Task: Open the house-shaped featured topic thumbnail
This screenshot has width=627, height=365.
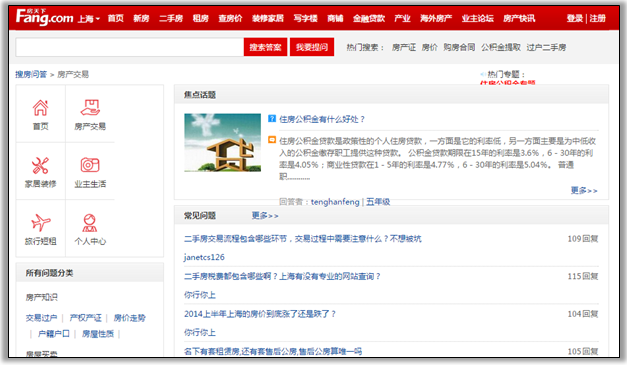Action: (223, 143)
